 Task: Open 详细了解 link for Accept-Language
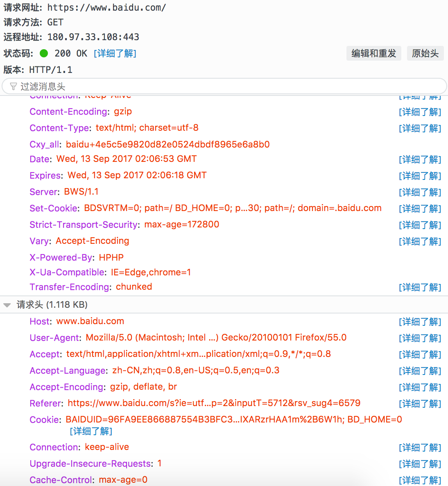pos(420,371)
